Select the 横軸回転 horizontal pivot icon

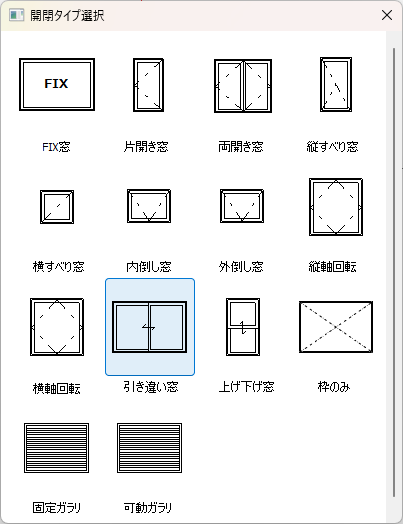[x=57, y=327]
